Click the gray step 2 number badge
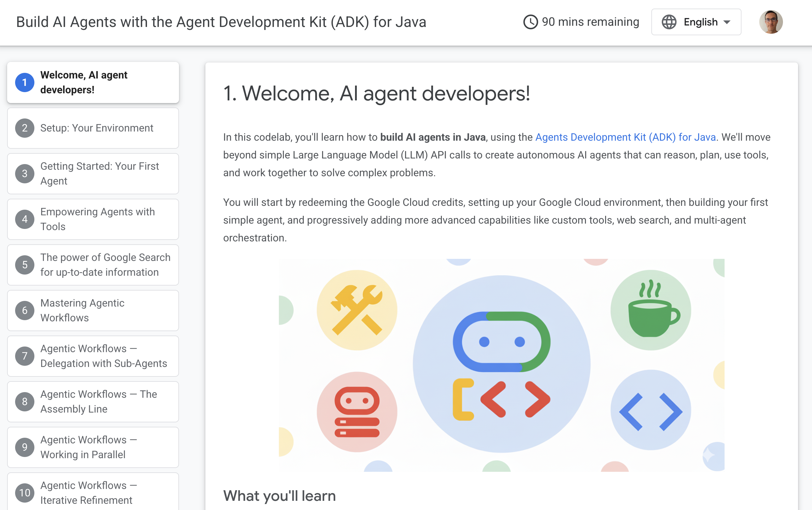812x510 pixels. [x=25, y=128]
